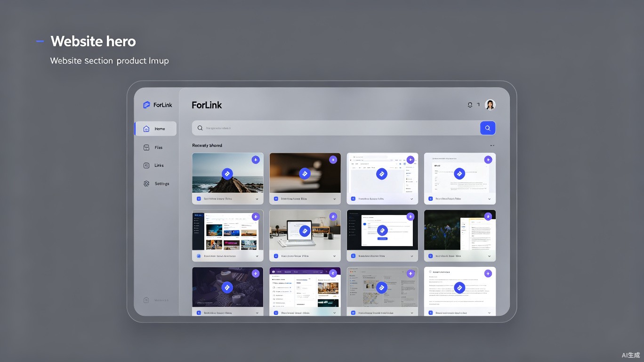Click the footer file icon on photo gallery dashboard card

coord(199,256)
